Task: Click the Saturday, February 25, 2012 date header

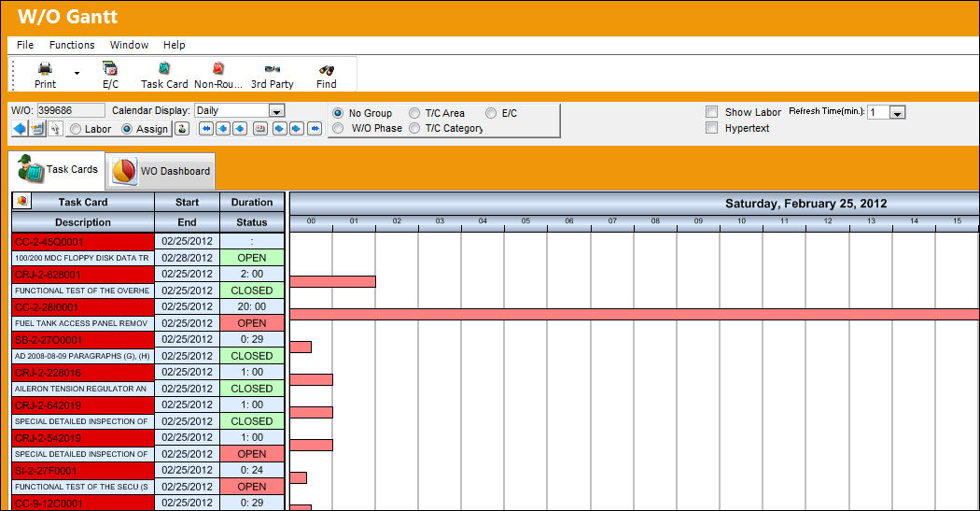Action: point(805,204)
